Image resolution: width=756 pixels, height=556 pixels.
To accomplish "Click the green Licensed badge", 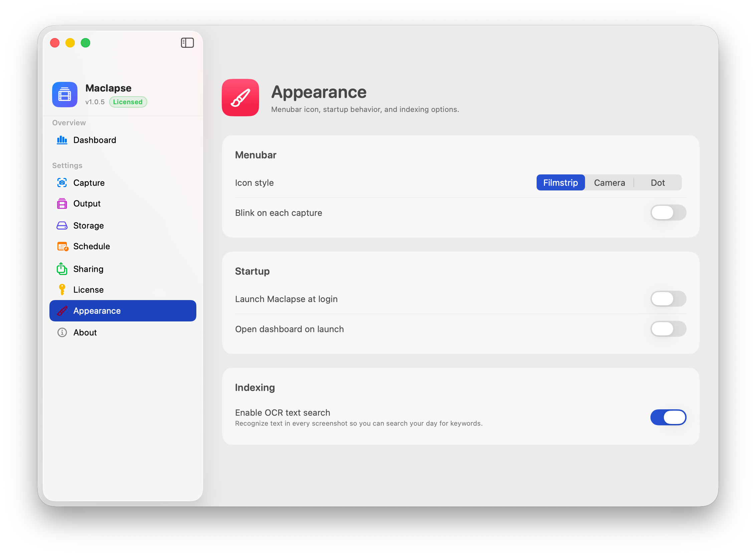I will tap(128, 102).
